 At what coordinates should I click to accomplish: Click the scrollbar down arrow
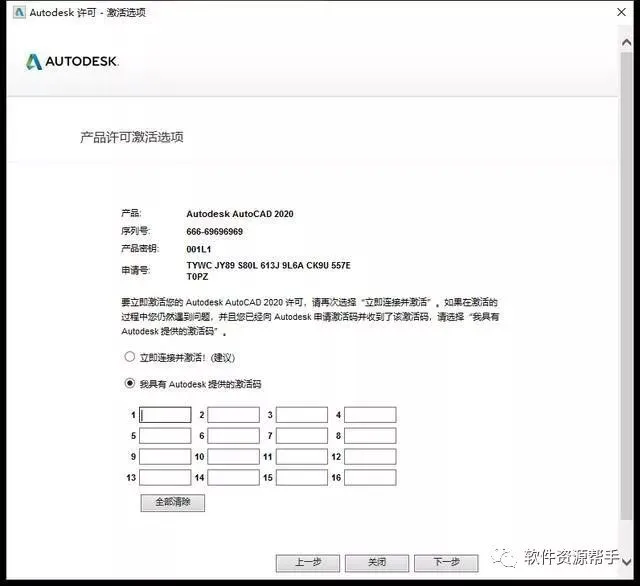pyautogui.click(x=627, y=562)
